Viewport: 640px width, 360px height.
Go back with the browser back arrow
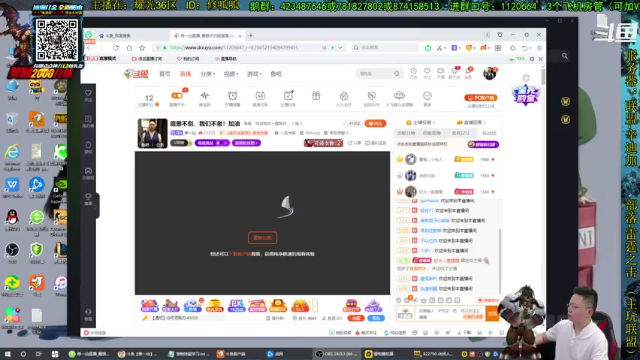pyautogui.click(x=89, y=48)
